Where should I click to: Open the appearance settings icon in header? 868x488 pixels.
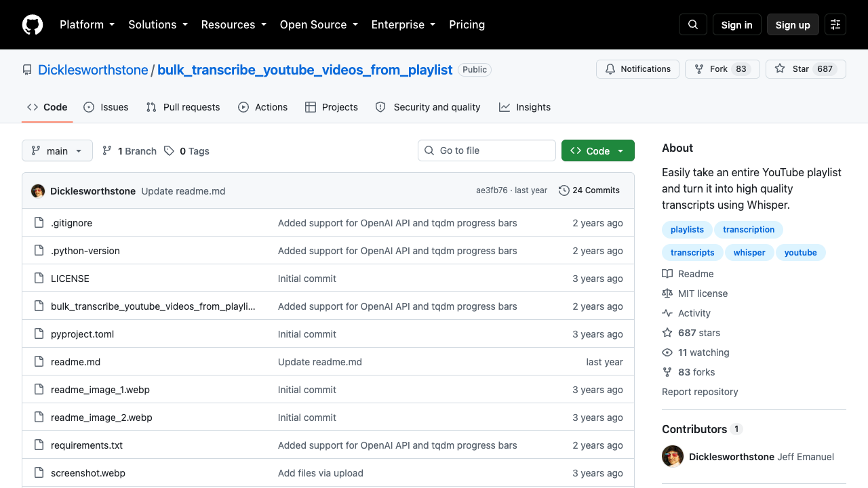835,24
